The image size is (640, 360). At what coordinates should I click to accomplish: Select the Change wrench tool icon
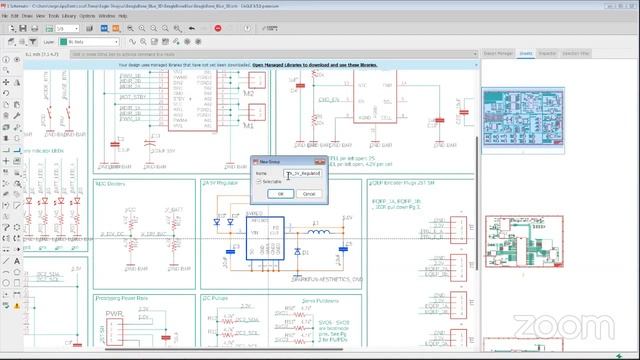click(17, 116)
